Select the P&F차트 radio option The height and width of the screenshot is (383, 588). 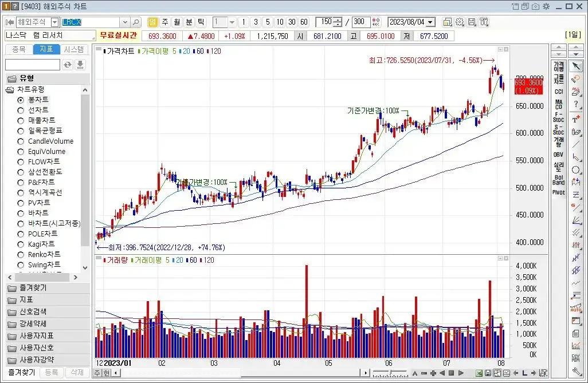click(21, 183)
